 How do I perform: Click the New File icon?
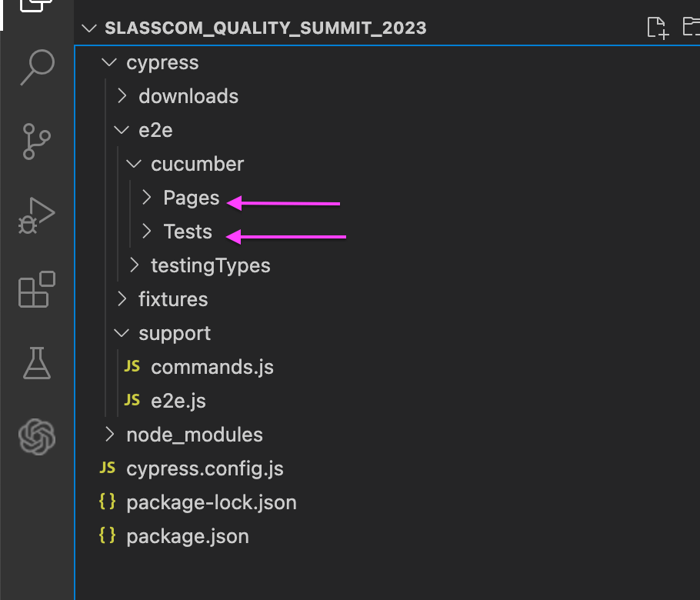click(x=658, y=27)
